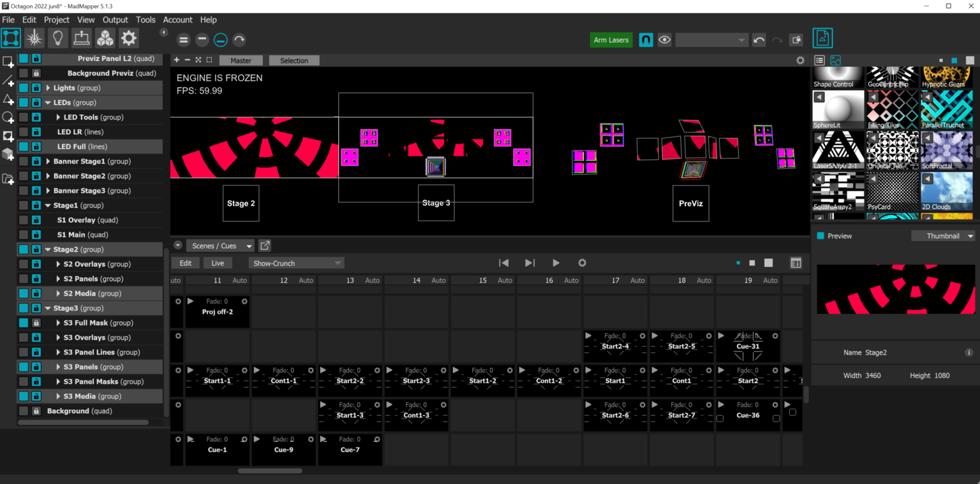
Task: Open the Thumbnail preview dropdown
Action: (943, 236)
